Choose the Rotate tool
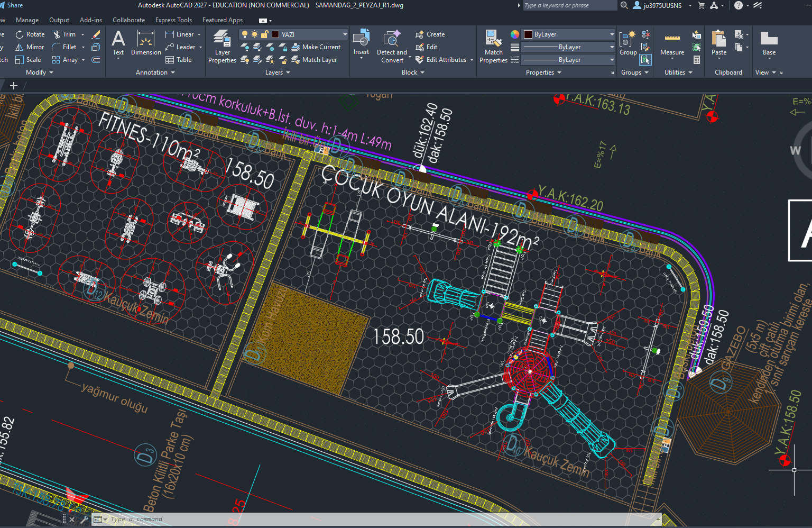Image resolution: width=812 pixels, height=528 pixels. tap(30, 34)
